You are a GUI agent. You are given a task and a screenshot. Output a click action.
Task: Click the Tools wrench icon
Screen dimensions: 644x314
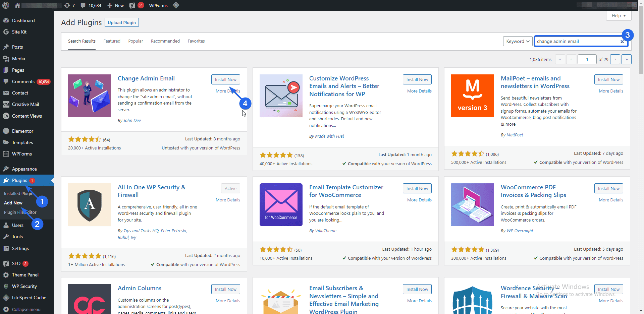pyautogui.click(x=6, y=237)
